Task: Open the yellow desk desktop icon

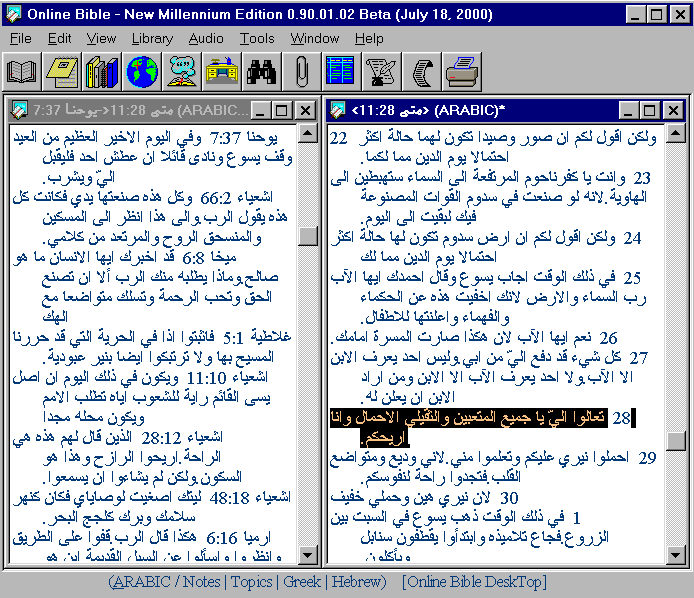Action: coord(221,72)
